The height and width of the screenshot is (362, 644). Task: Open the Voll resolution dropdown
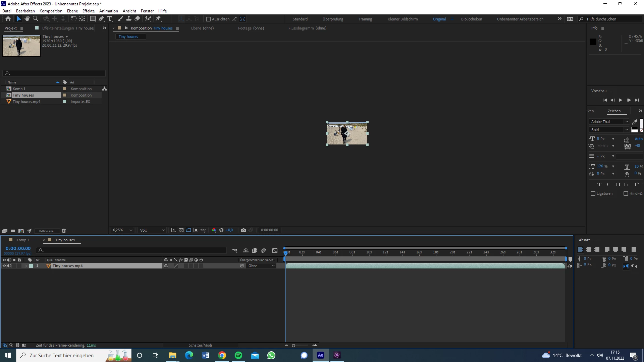pyautogui.click(x=153, y=230)
